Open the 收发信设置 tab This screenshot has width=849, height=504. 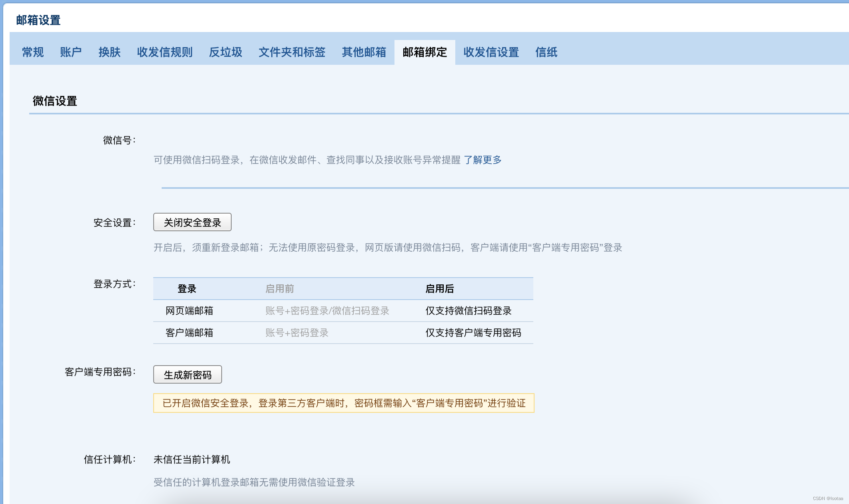pos(491,52)
